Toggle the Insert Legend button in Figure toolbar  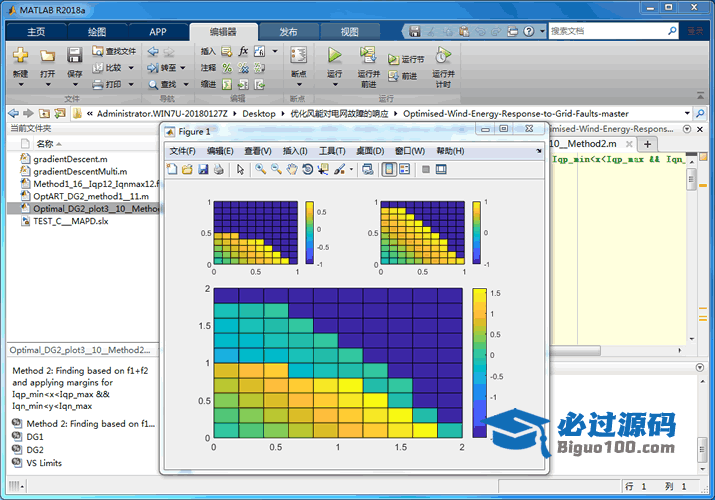coord(404,169)
